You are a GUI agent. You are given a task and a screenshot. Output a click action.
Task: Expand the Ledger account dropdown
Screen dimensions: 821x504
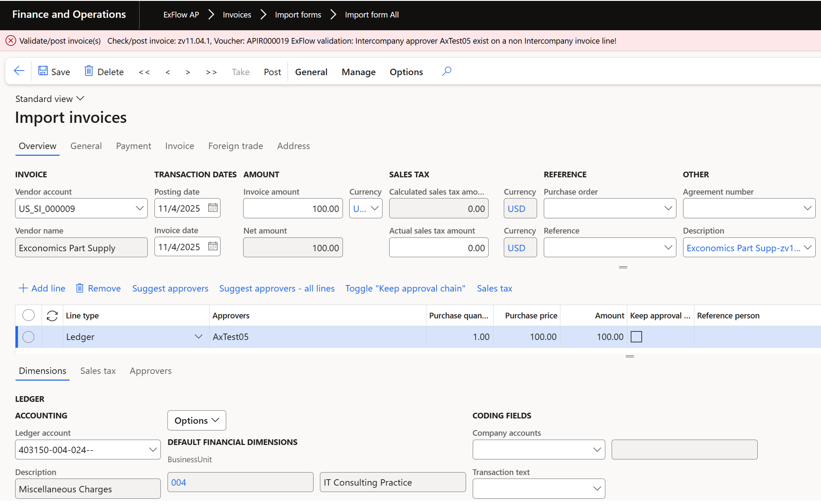point(152,450)
